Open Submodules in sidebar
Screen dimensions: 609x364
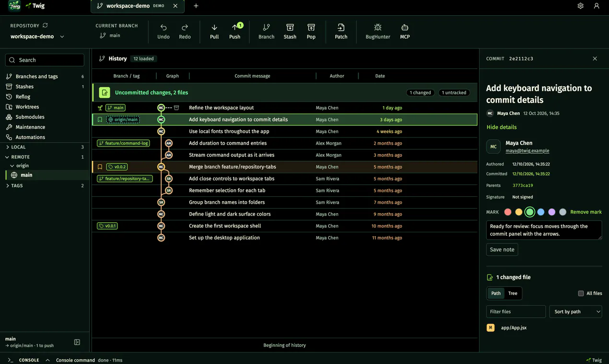pos(45,117)
